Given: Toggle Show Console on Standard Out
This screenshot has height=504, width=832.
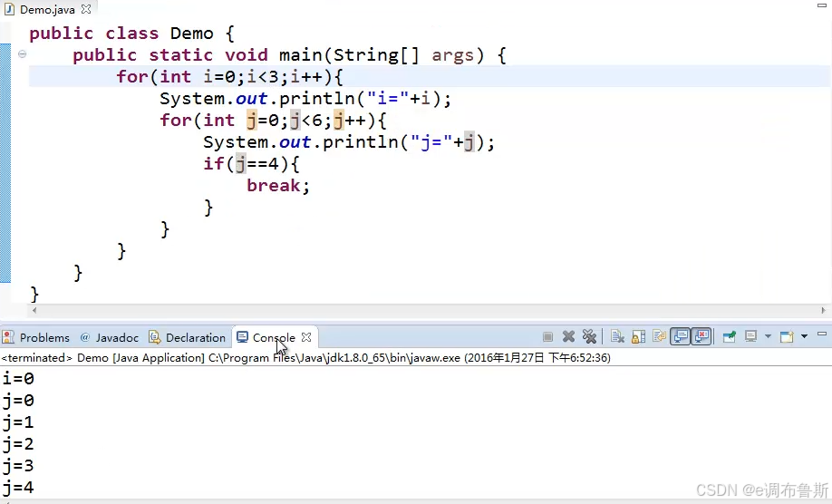Looking at the screenshot, I should [x=681, y=337].
